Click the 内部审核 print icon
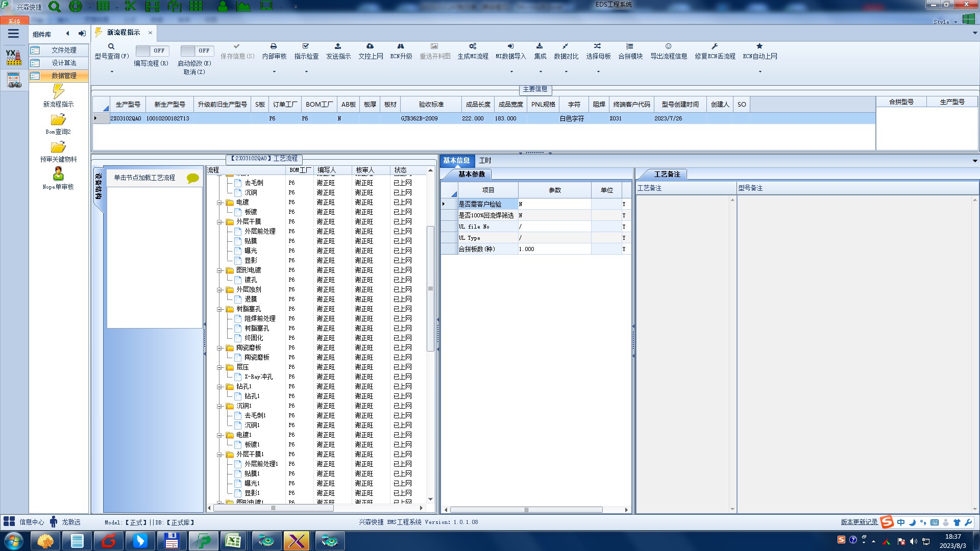This screenshot has height=551, width=980. [274, 46]
